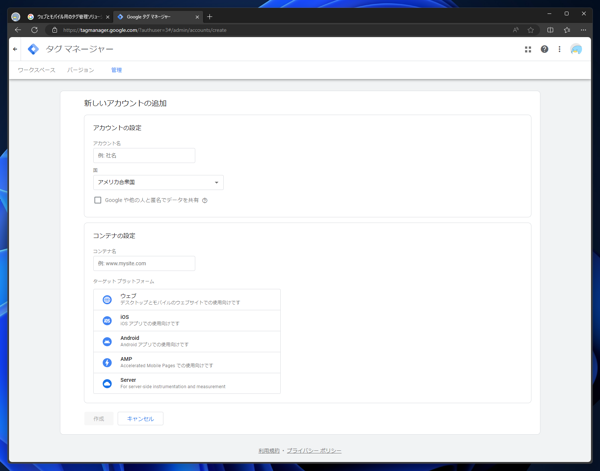Select the ウェブ platform icon
Screen dimensions: 600x471
click(x=107, y=300)
